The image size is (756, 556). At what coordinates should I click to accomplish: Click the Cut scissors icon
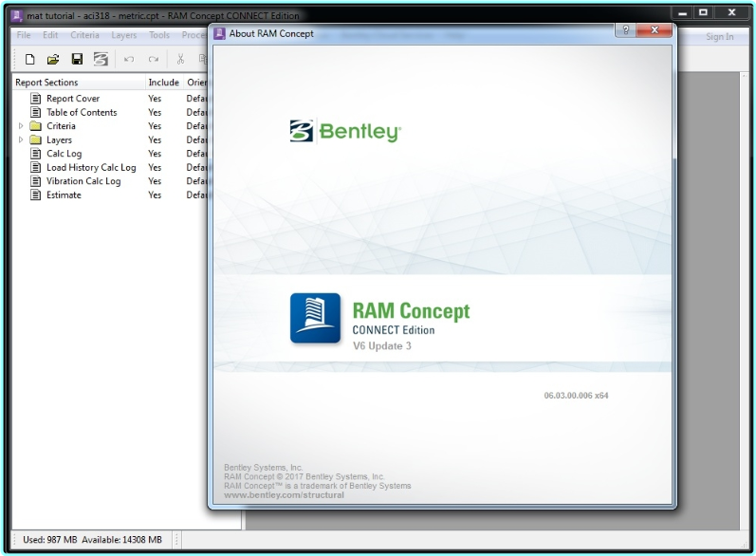[x=180, y=60]
